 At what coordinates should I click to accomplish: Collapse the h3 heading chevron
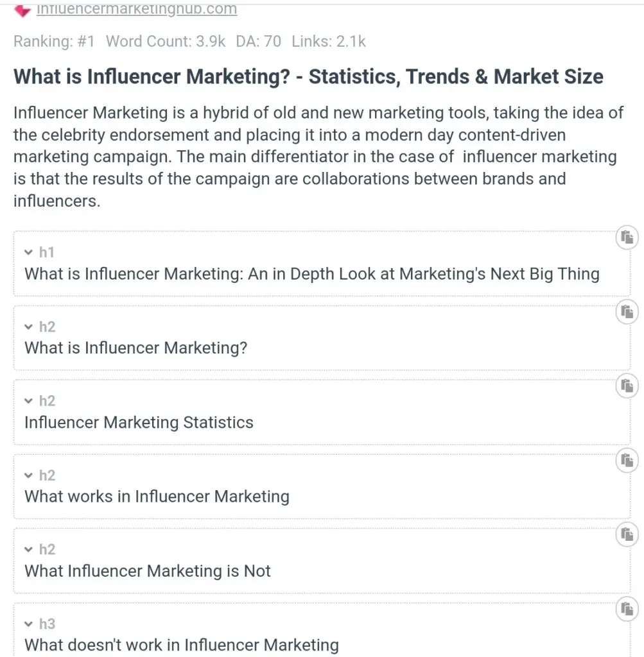point(28,624)
